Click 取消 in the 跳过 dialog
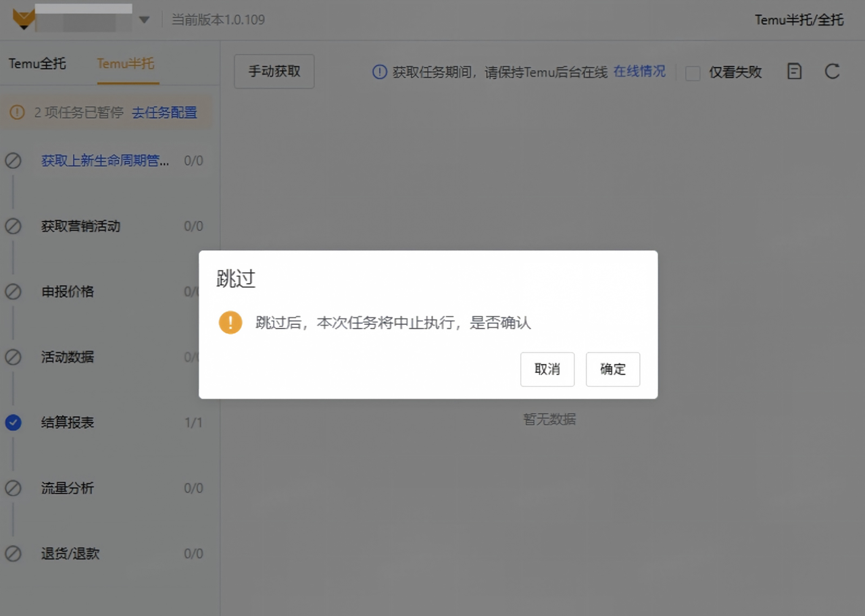The width and height of the screenshot is (865, 616). click(x=547, y=369)
